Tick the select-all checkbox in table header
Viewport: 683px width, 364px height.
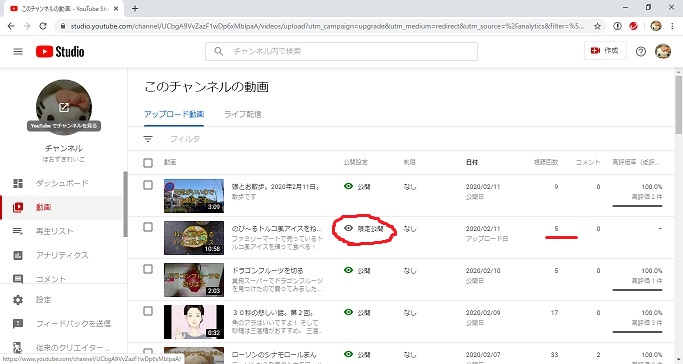pos(148,163)
